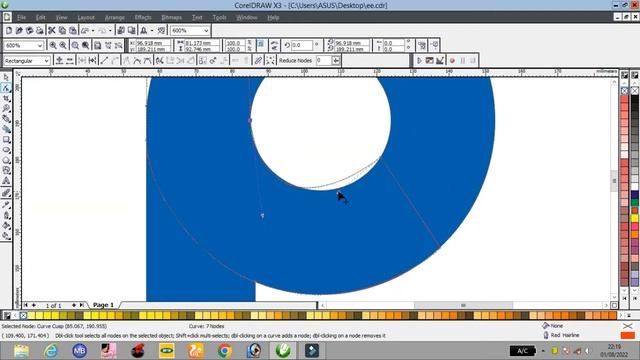Click the Import icon in standard toolbar

click(121, 31)
